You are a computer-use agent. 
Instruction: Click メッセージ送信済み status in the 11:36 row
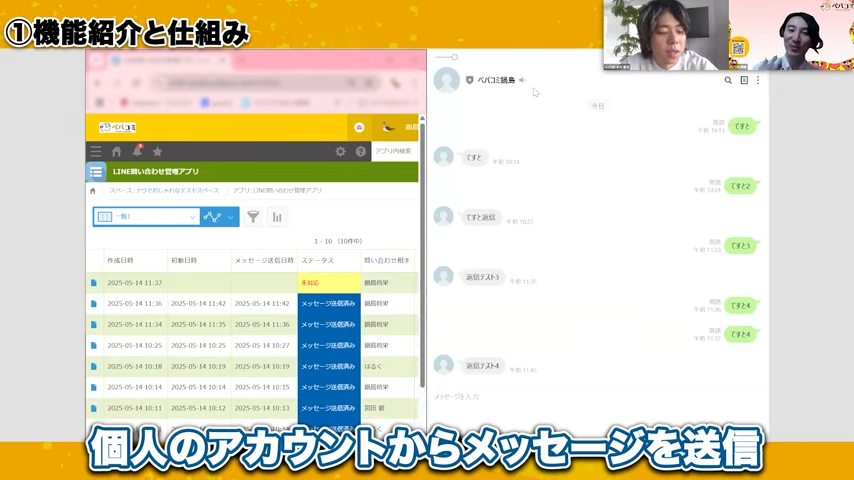pos(329,303)
